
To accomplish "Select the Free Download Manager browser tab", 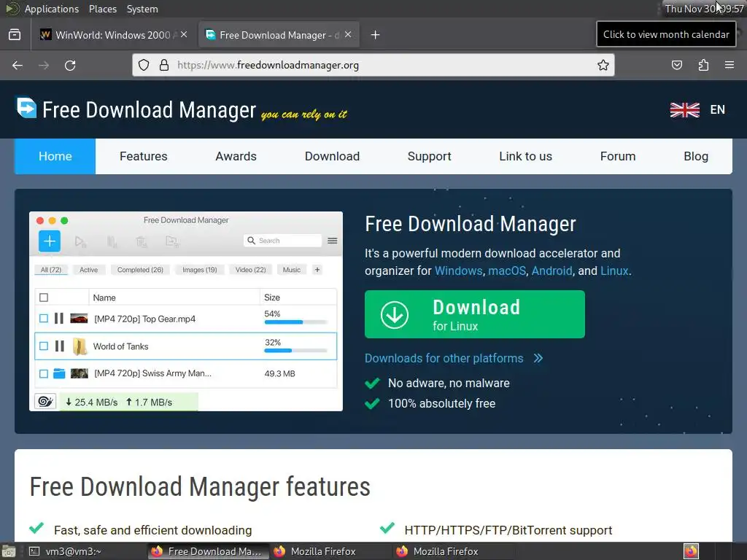I will 279,35.
